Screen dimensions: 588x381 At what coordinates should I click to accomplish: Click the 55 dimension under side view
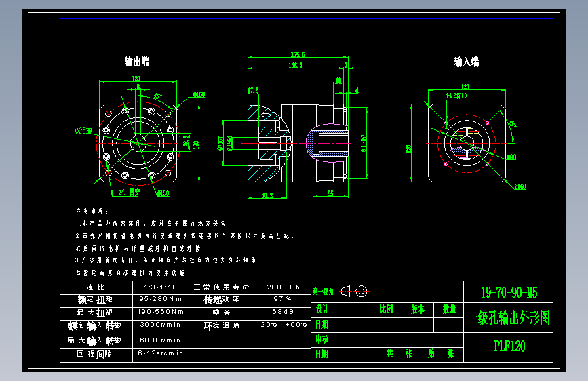point(330,193)
